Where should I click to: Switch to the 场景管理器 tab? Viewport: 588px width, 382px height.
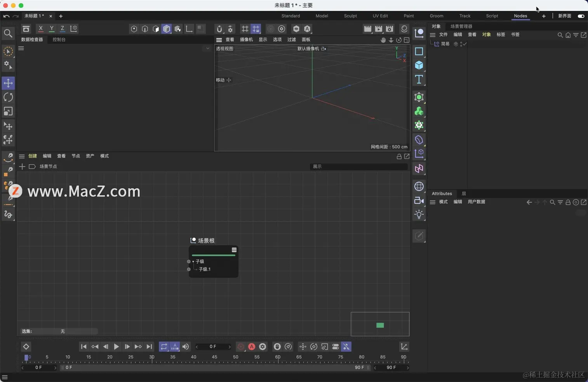pos(461,26)
